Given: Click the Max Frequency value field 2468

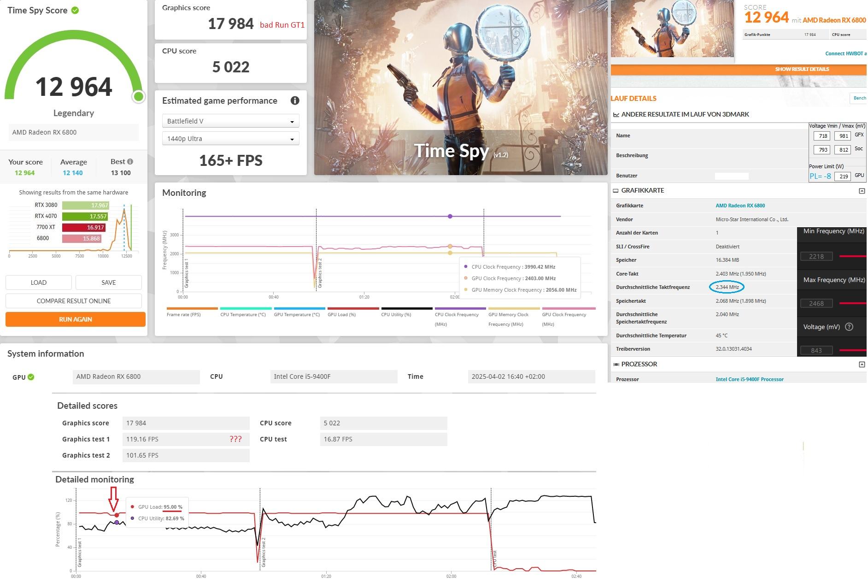Looking at the screenshot, I should [x=816, y=303].
